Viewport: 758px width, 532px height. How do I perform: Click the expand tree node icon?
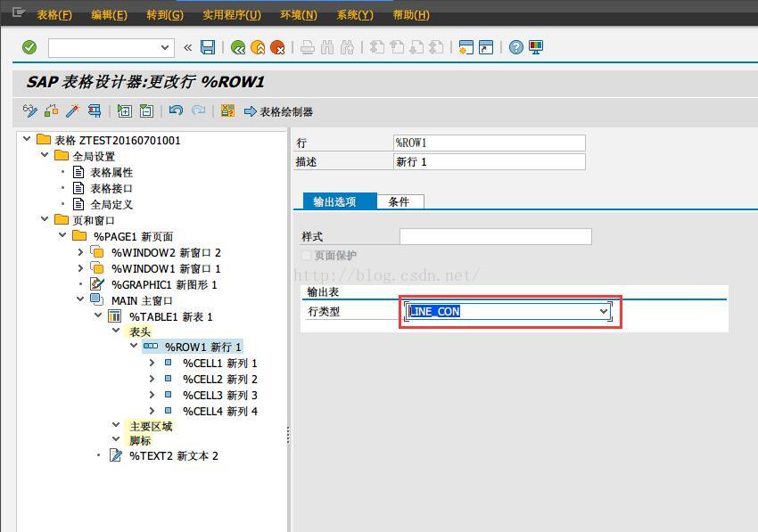tap(124, 111)
